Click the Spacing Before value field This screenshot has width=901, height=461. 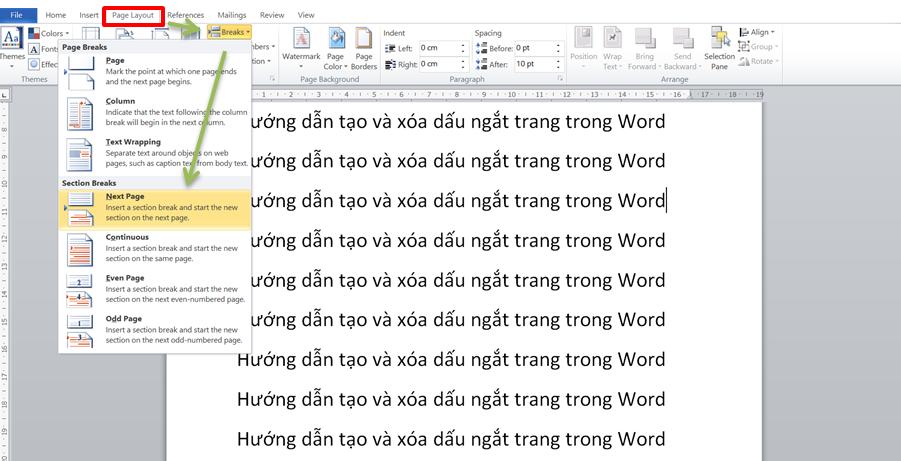(534, 48)
